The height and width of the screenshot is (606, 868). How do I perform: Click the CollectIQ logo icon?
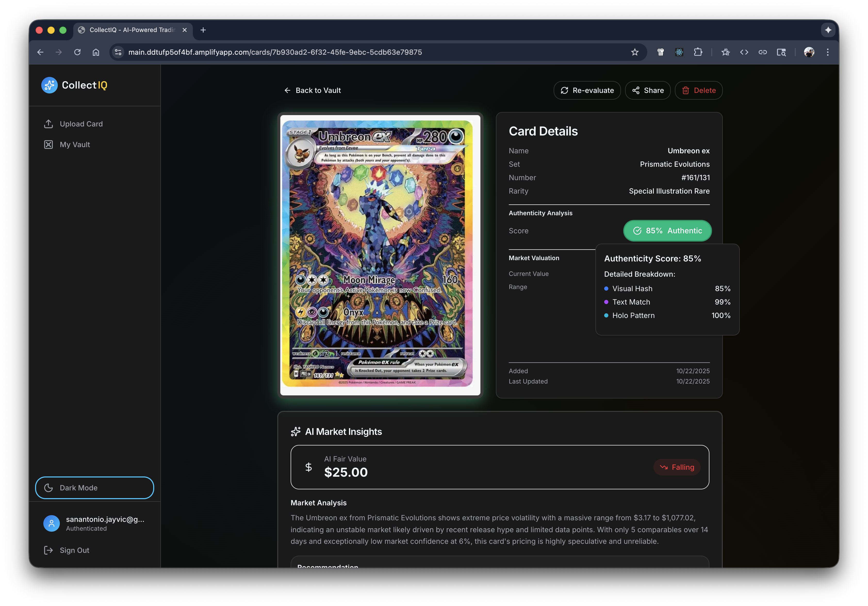tap(49, 85)
